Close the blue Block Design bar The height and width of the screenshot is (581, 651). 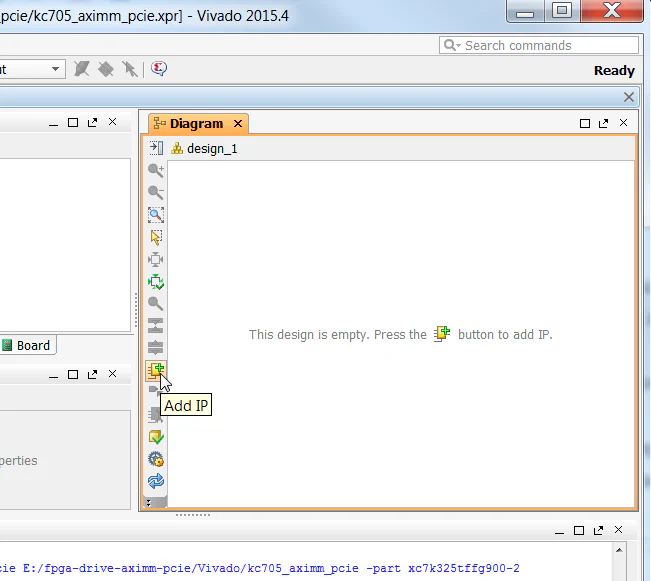pos(629,97)
